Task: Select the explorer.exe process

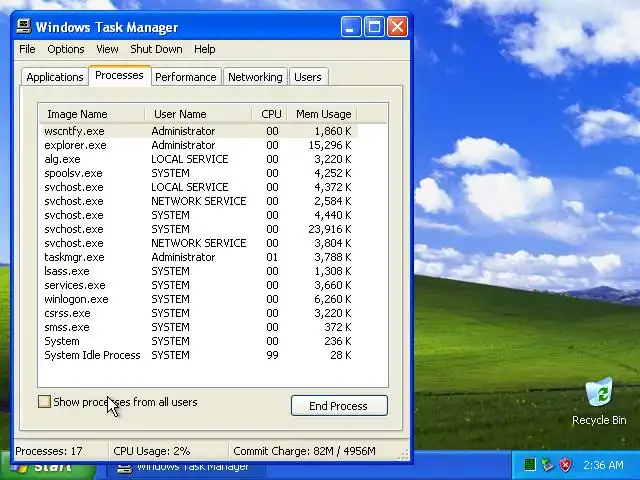Action: pos(198,145)
